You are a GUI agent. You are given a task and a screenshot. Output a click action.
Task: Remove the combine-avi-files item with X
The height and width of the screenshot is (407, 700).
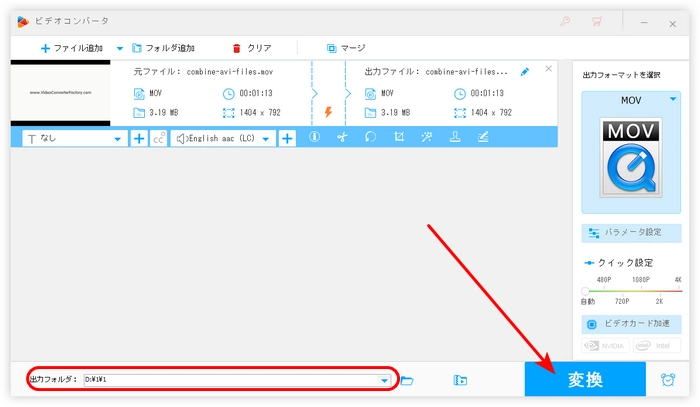(549, 69)
